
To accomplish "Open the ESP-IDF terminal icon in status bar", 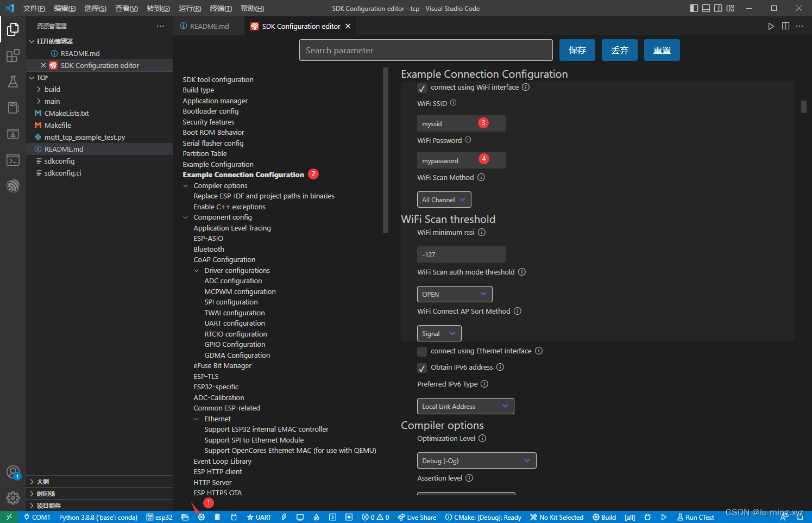I will pyautogui.click(x=332, y=517).
